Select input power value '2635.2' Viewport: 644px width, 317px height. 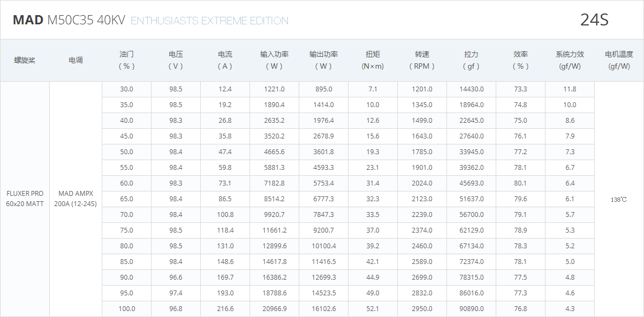(274, 120)
